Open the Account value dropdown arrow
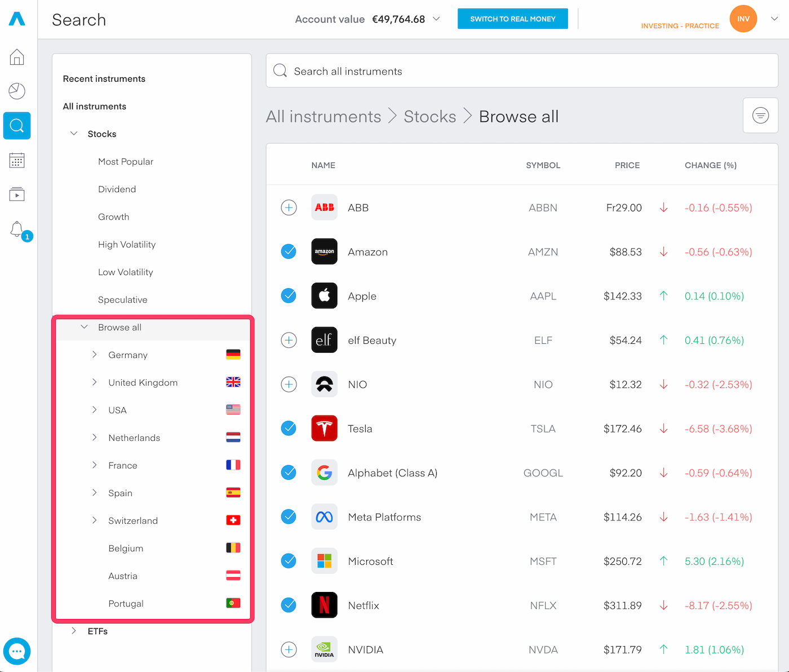 (x=436, y=19)
